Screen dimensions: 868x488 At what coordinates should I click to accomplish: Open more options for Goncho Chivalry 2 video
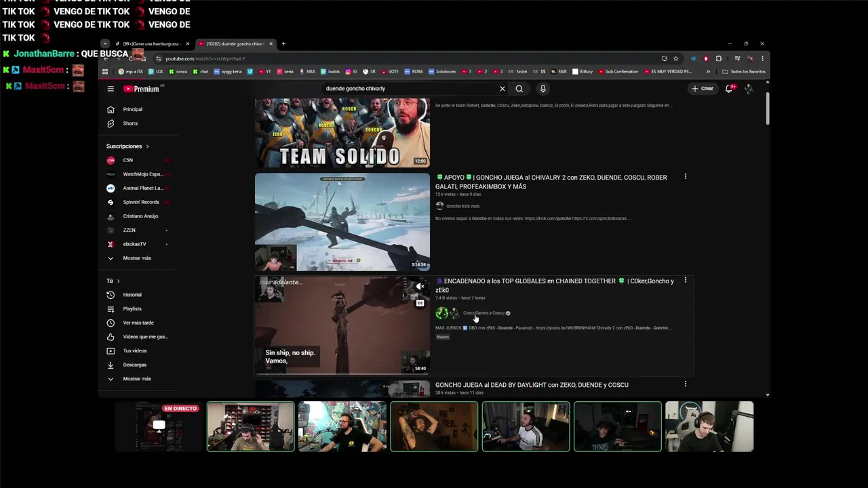[x=686, y=177]
